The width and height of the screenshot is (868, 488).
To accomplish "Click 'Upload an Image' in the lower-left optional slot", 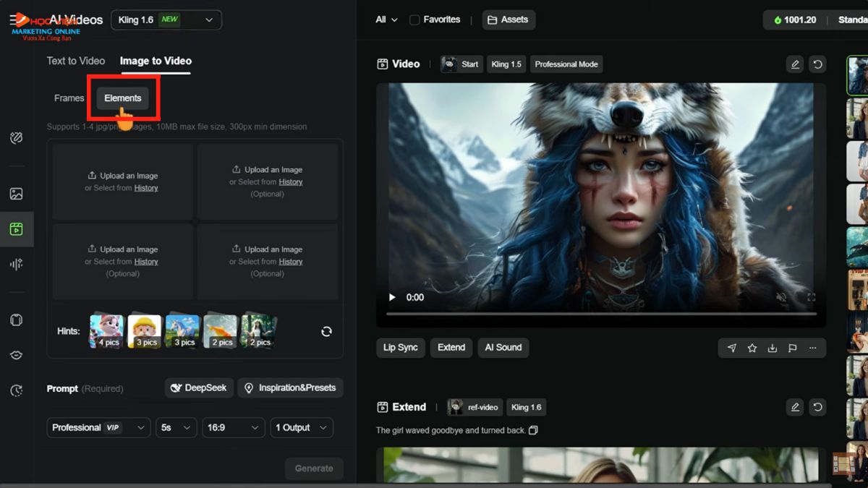I will (x=123, y=249).
